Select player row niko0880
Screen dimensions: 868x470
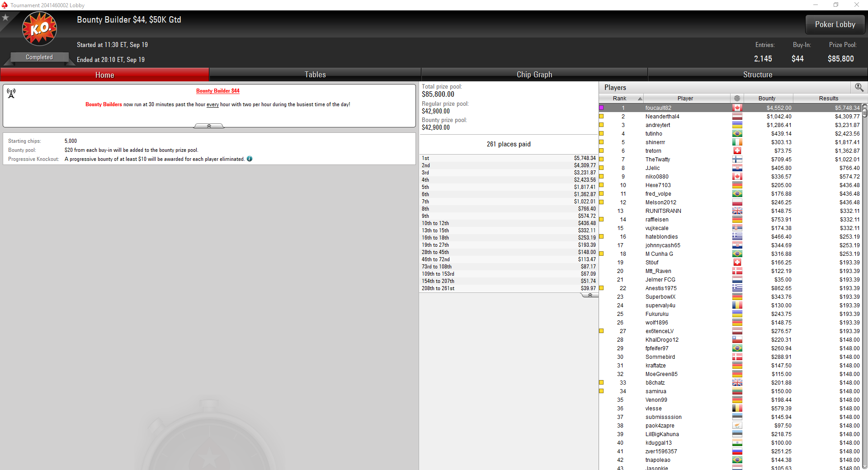coord(730,176)
